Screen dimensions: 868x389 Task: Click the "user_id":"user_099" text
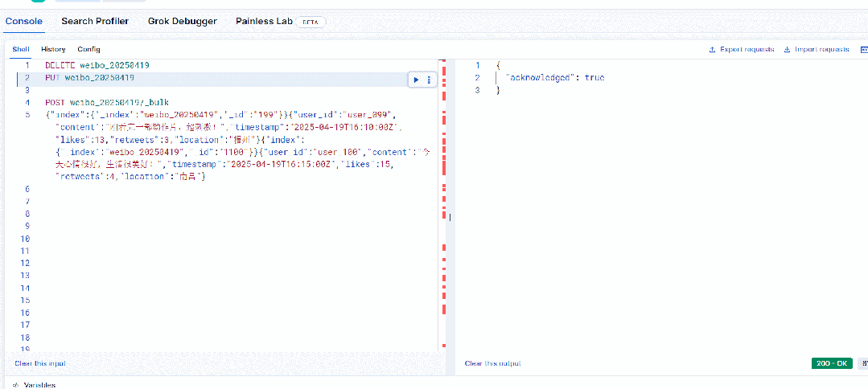[343, 115]
